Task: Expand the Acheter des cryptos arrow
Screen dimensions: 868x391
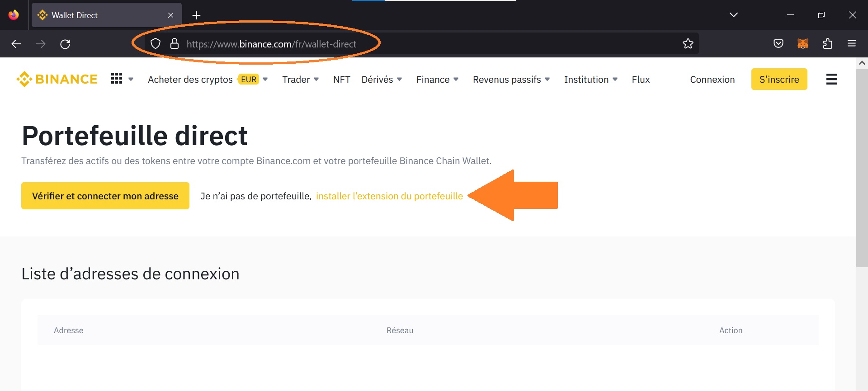Action: 265,80
